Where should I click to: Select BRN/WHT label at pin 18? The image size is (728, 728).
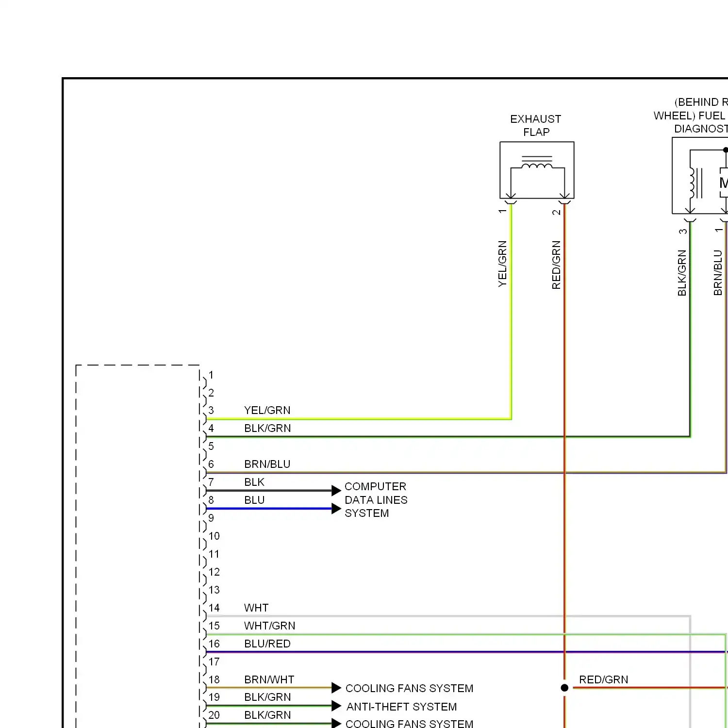[x=269, y=679]
